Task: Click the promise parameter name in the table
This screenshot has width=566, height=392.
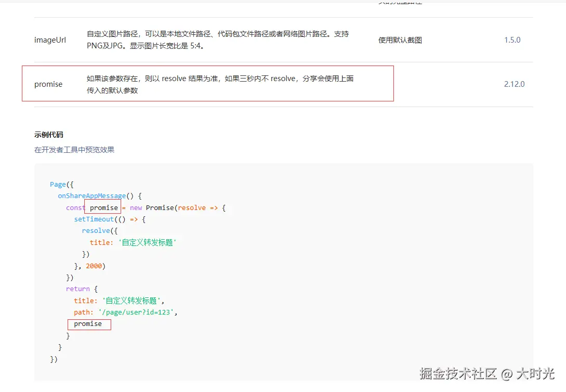Action: (48, 84)
